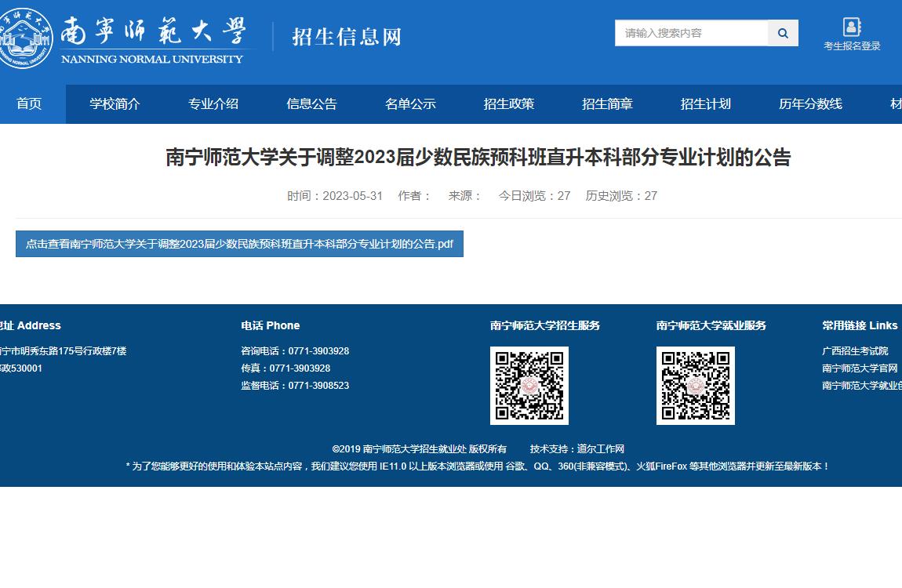
Task: Click the ©2019 copyright notice
Action: click(420, 449)
